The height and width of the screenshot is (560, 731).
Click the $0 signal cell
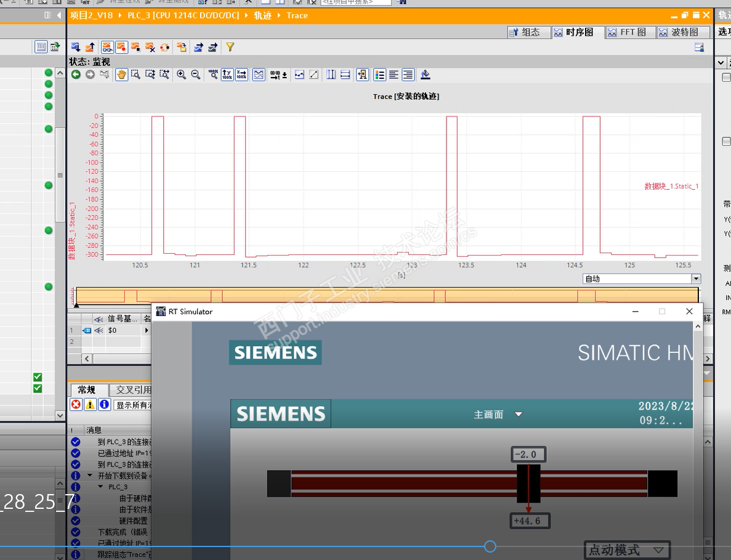(x=123, y=330)
